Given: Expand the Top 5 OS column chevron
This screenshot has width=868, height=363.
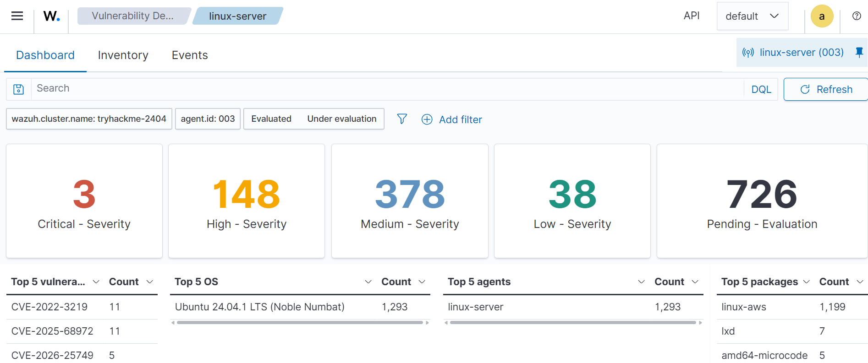Looking at the screenshot, I should 368,282.
